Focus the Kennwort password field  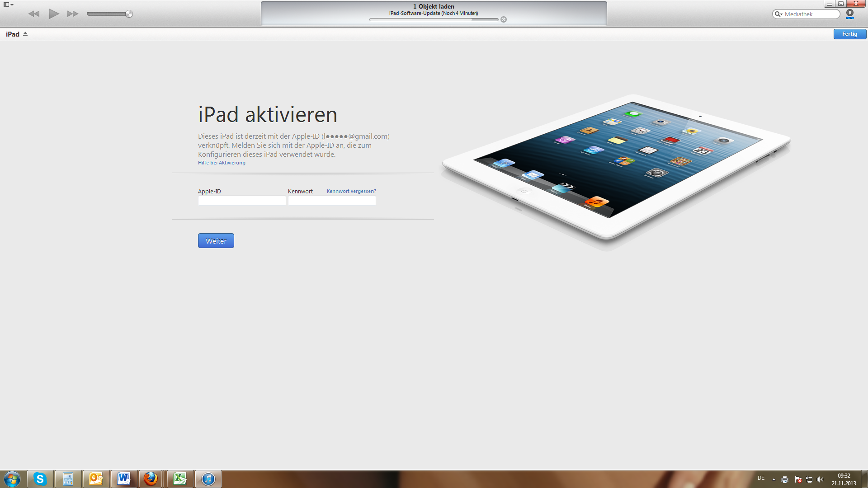[332, 201]
